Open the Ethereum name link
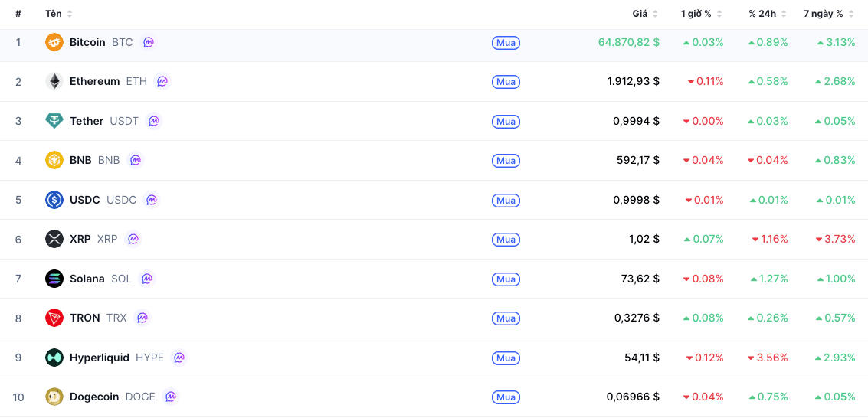 (x=95, y=81)
